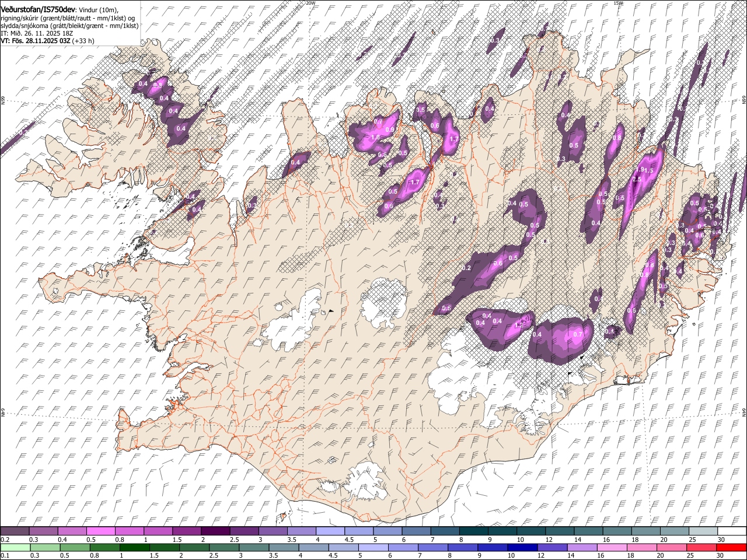Click the '15W' longitude label

point(619,3)
